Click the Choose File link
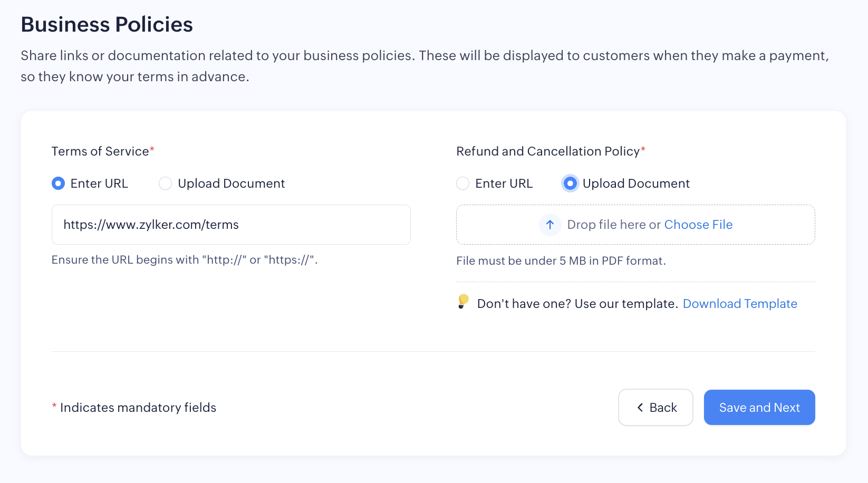Screen dimensions: 868x483 698,225
